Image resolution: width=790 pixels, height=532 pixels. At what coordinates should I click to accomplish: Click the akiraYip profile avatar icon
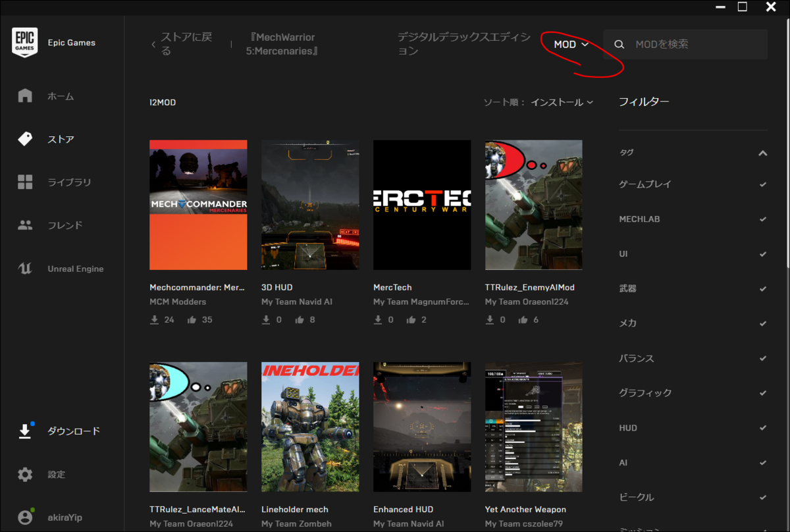click(x=25, y=518)
